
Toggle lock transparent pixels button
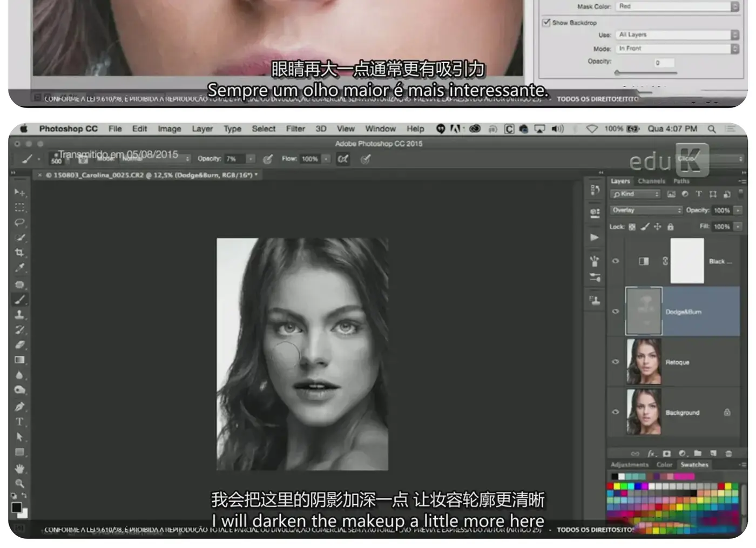pyautogui.click(x=632, y=227)
